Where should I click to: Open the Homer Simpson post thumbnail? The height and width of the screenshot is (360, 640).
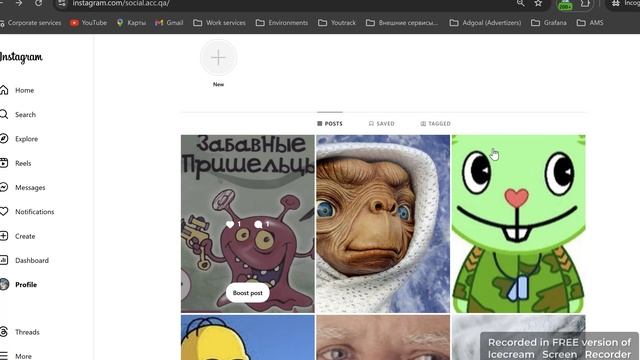pos(248,337)
